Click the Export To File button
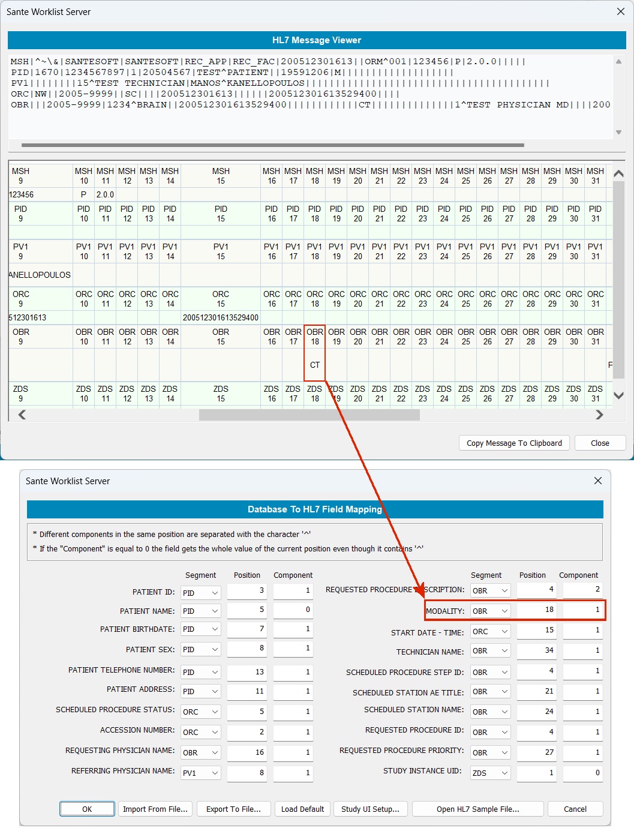 click(x=234, y=809)
